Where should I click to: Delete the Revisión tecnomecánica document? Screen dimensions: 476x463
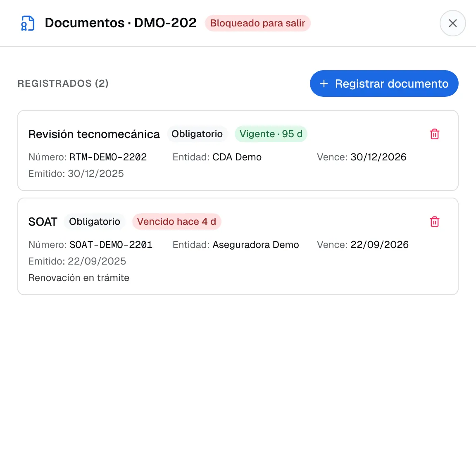(434, 134)
